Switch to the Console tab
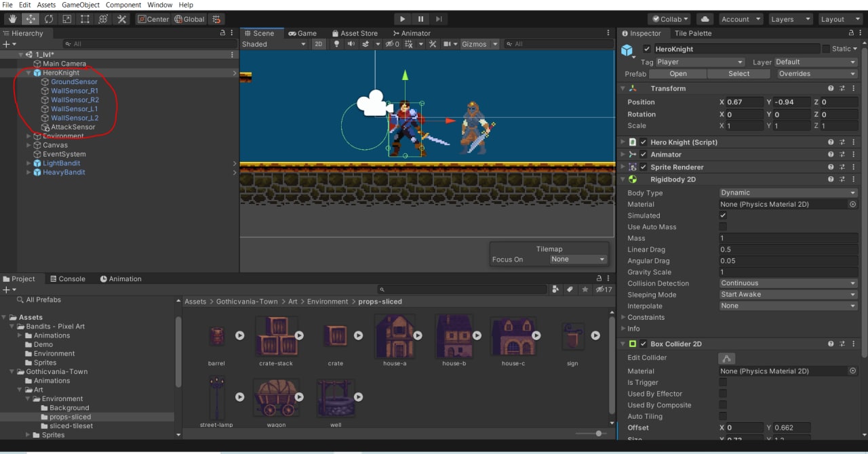868x454 pixels. coord(68,279)
